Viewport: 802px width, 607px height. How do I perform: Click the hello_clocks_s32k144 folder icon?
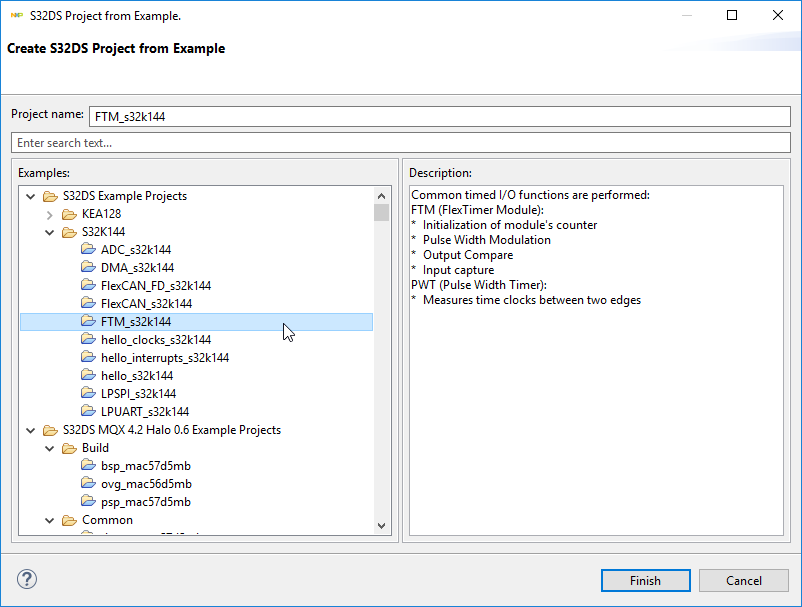[x=89, y=340]
